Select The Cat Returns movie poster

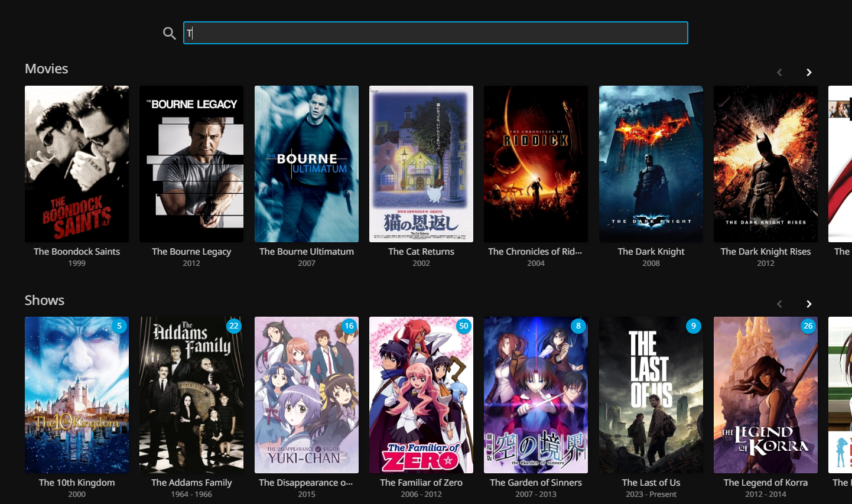421,164
